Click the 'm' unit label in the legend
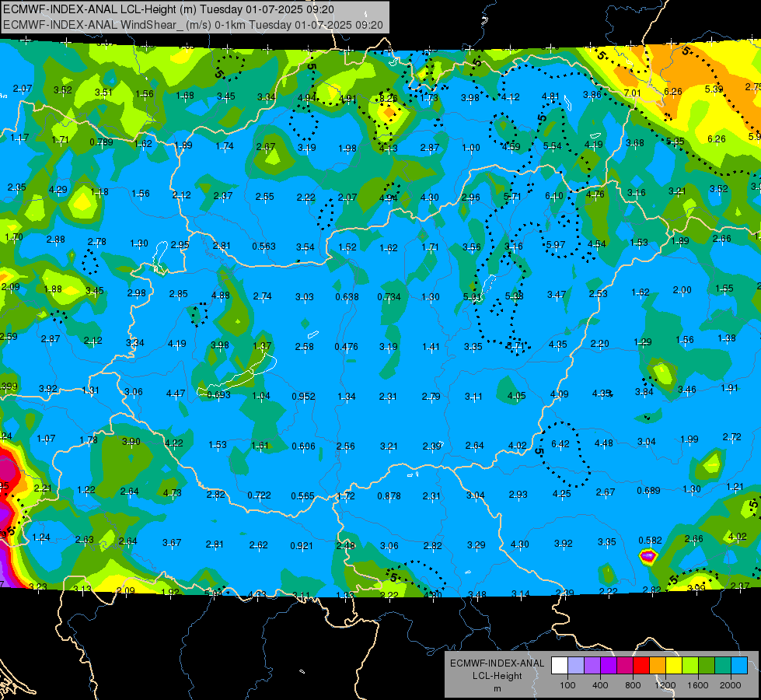This screenshot has width=761, height=700. pos(497,688)
